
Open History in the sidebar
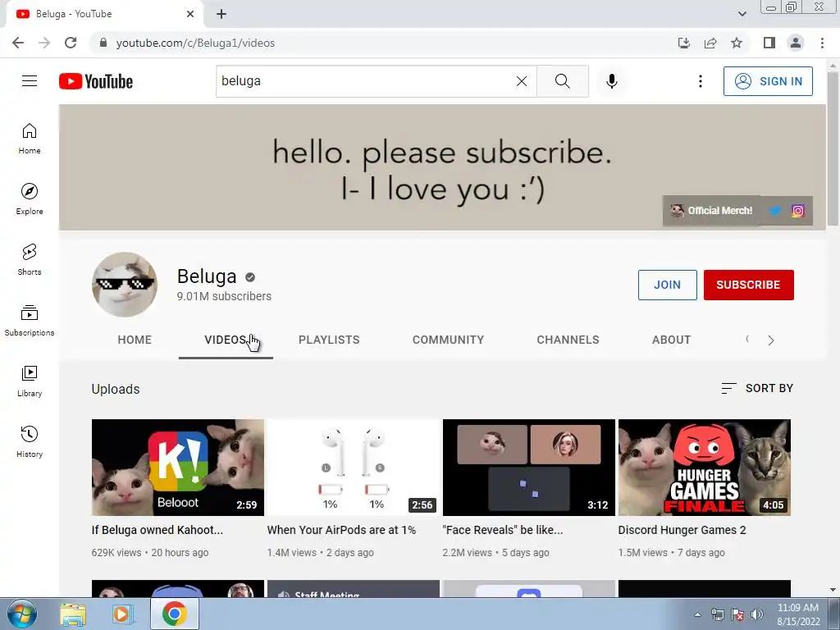pos(30,442)
